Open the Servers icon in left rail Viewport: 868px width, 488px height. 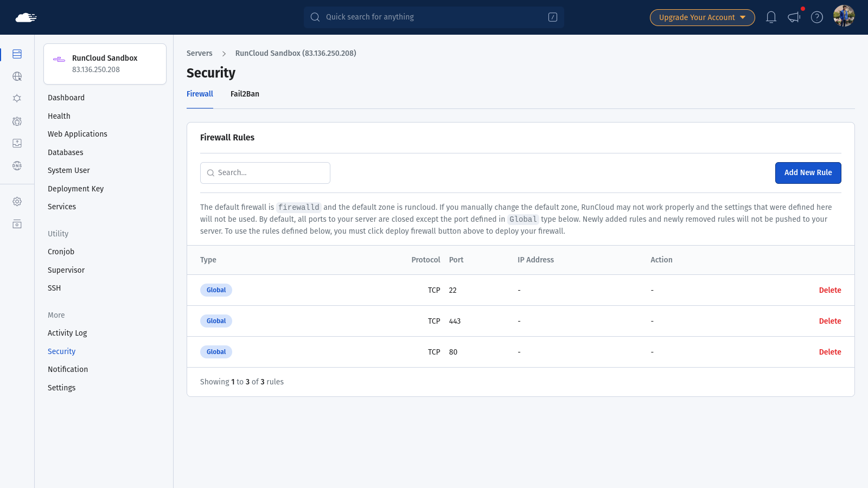17,54
